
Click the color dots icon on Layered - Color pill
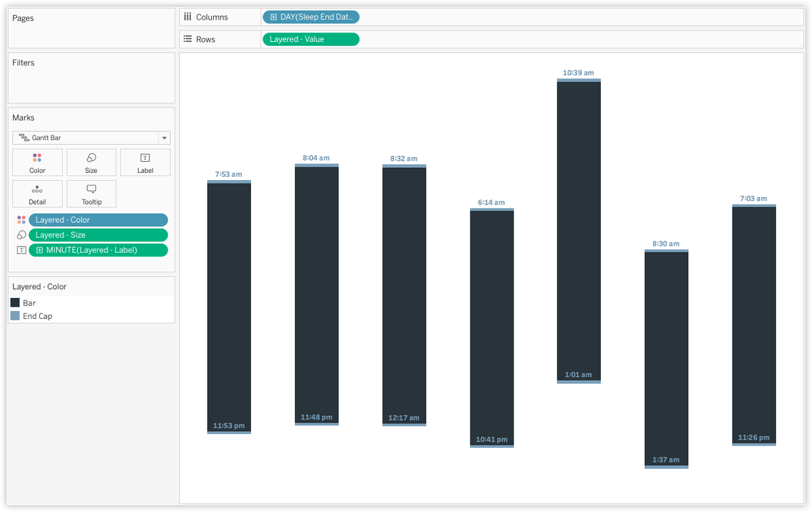(x=20, y=219)
